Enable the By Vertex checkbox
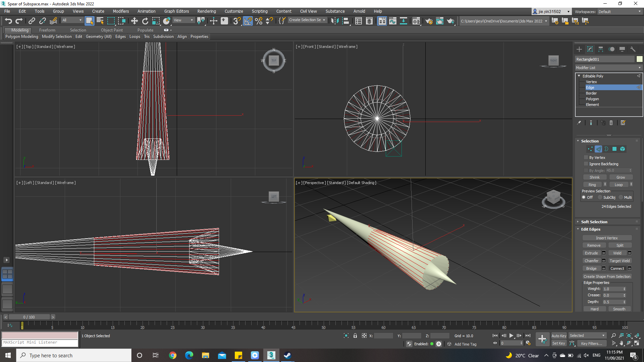 [x=586, y=157]
